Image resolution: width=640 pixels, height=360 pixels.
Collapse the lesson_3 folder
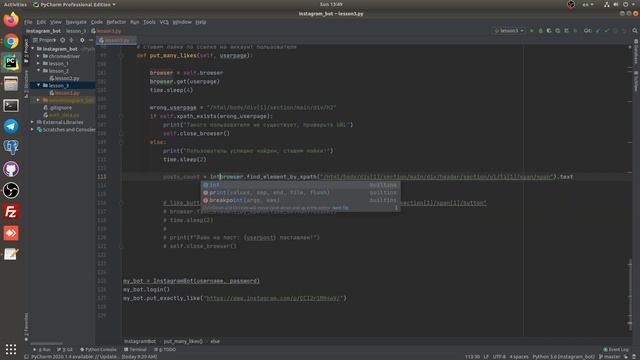pyautogui.click(x=39, y=85)
